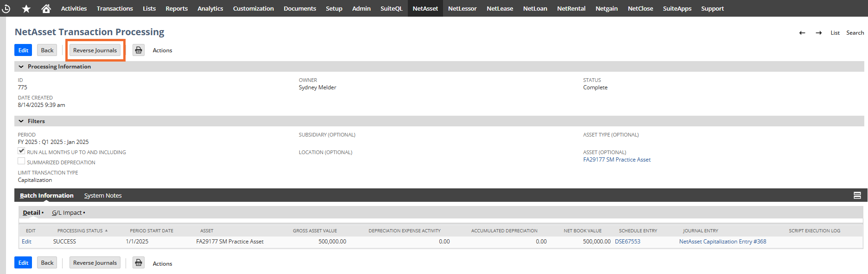Open schedule entry DSE67553
868x274 pixels.
(x=627, y=242)
